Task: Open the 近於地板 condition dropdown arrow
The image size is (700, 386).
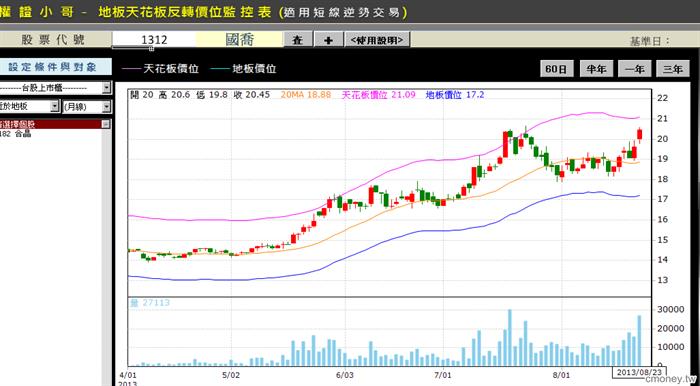Action: coord(54,106)
